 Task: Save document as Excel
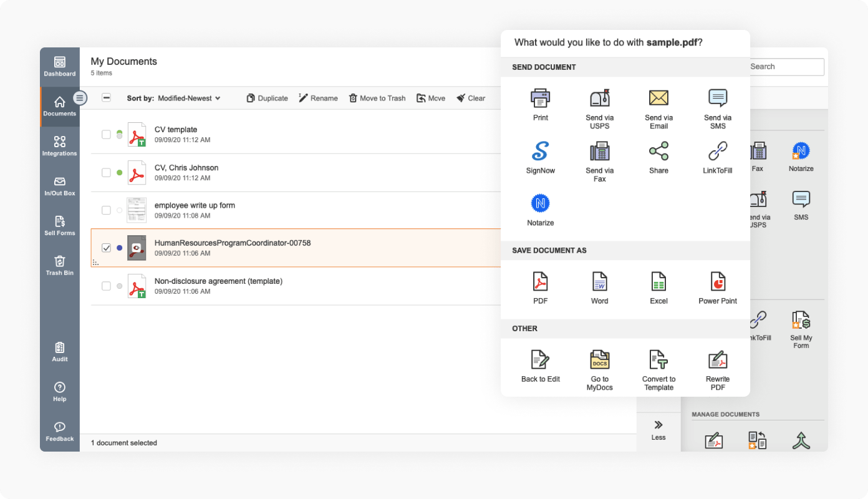click(x=658, y=282)
